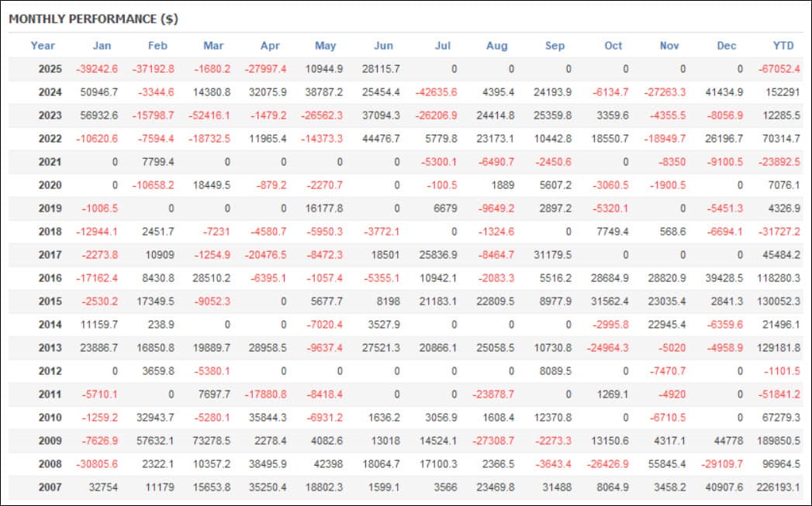Image resolution: width=812 pixels, height=506 pixels.
Task: Click the MONTHLY PERFORMANCE ($) title
Action: (93, 19)
